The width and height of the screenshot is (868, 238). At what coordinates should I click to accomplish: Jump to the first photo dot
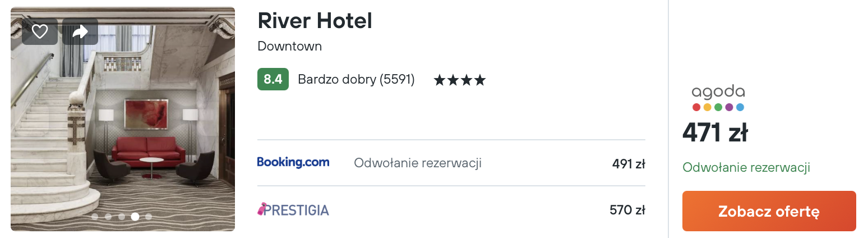95,216
